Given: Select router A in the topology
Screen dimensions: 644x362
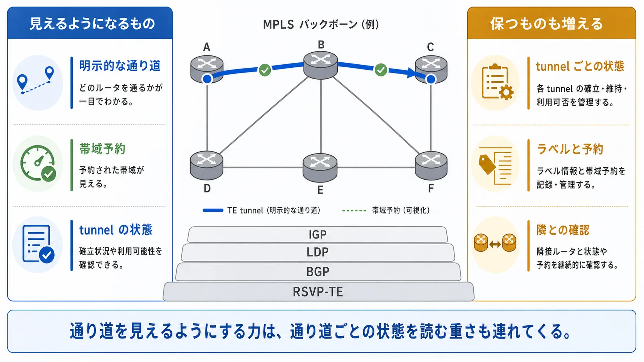Looking at the screenshot, I should 207,69.
